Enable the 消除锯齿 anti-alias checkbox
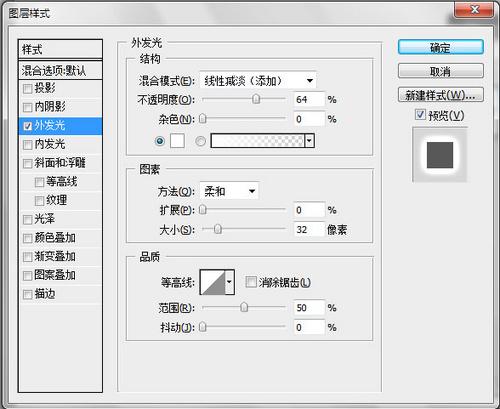This screenshot has height=409, width=500. click(251, 282)
